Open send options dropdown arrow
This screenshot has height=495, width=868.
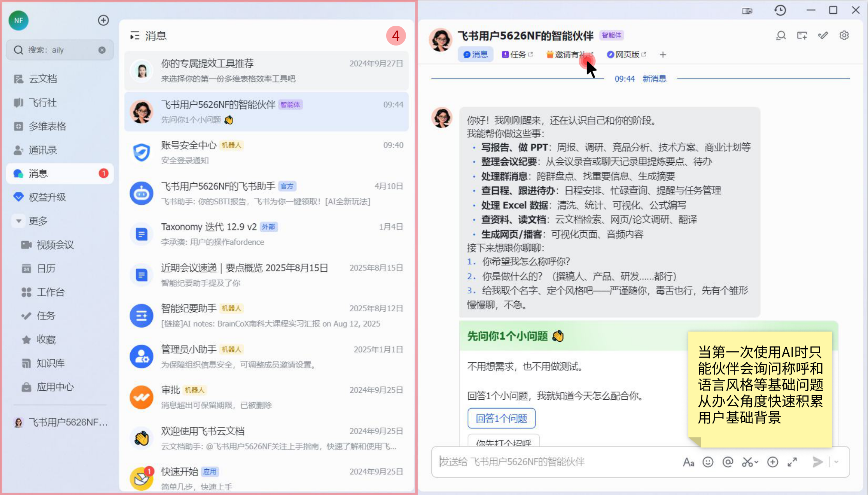coord(836,462)
